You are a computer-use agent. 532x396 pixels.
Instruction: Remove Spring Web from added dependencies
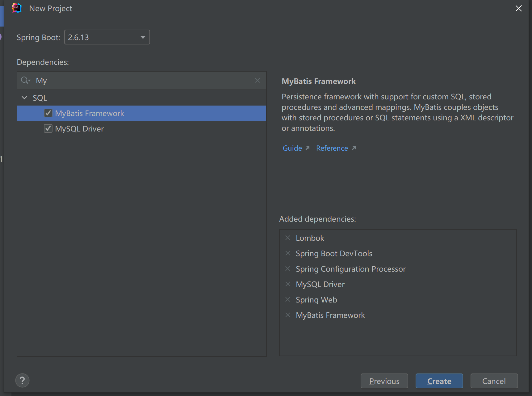(288, 299)
